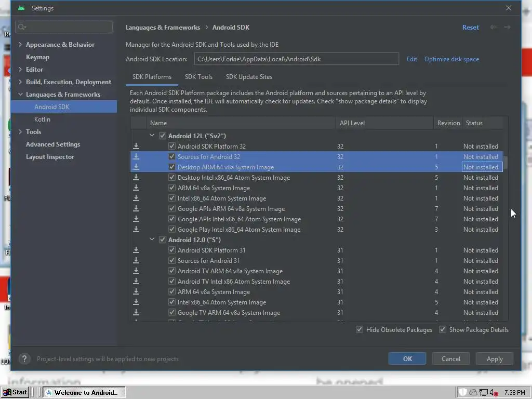The width and height of the screenshot is (532, 399).
Task: Click the volume muted icon in system tray
Action: click(494, 393)
